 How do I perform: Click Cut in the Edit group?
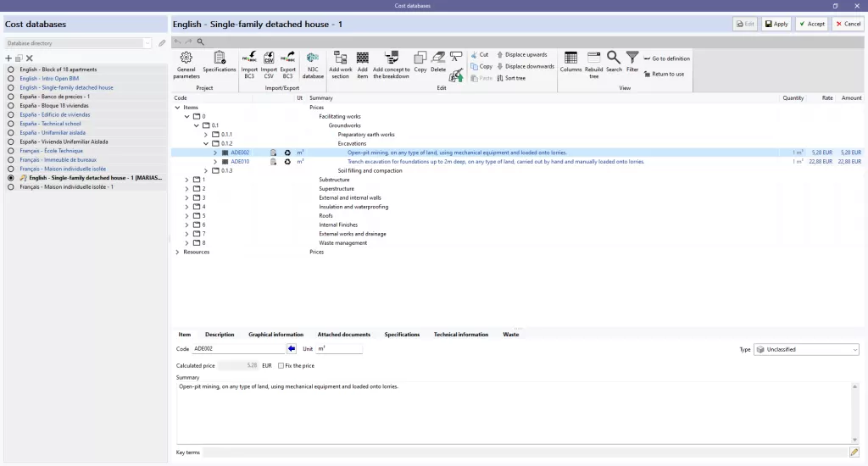pyautogui.click(x=480, y=55)
